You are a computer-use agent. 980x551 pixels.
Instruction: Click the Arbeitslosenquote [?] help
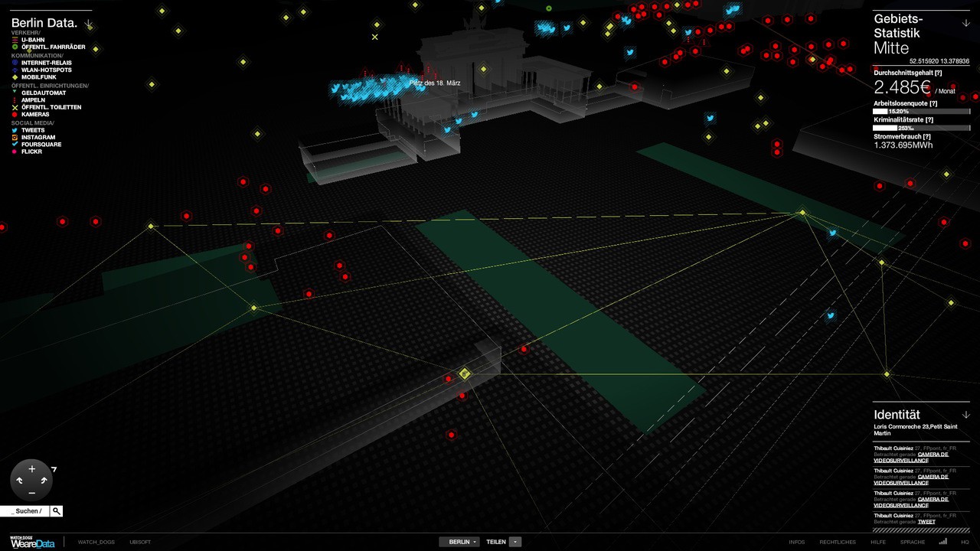[x=932, y=103]
